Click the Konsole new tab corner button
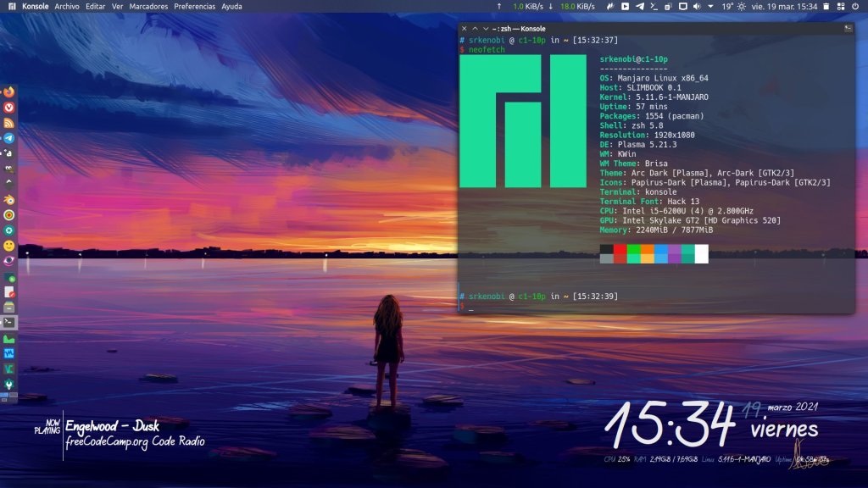 (x=848, y=28)
